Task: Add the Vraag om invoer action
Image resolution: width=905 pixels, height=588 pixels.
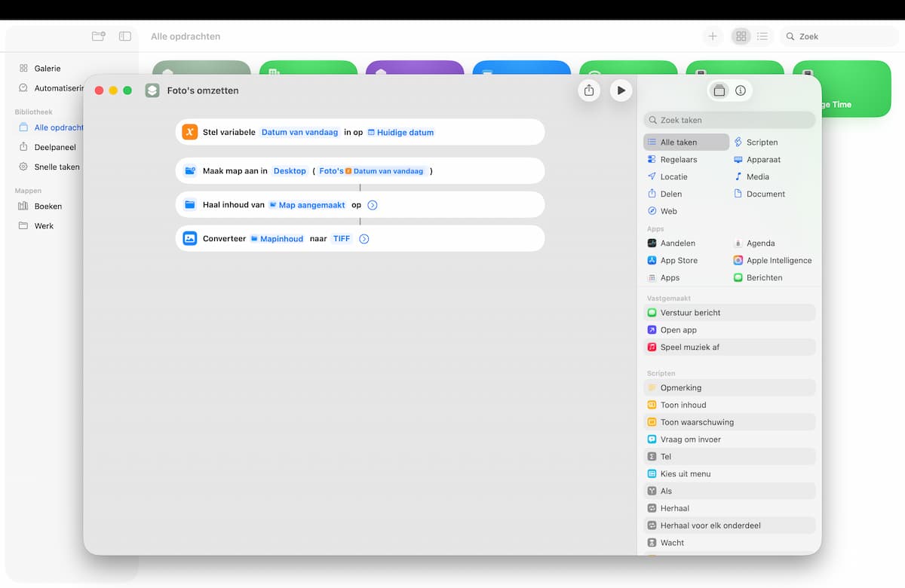Action: click(729, 439)
